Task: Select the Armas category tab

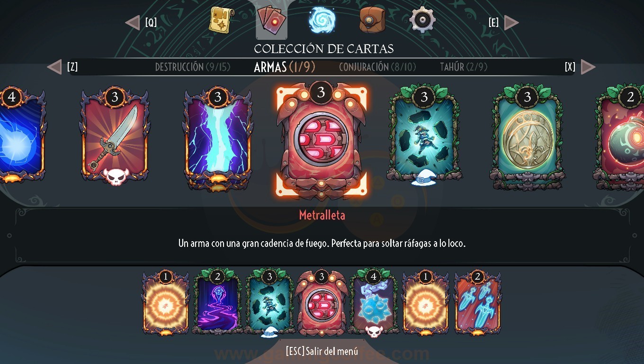Action: [x=285, y=67]
